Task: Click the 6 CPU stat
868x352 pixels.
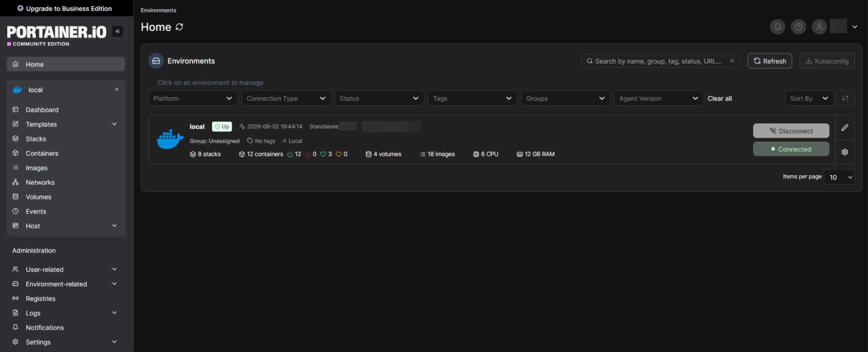Action: [x=486, y=154]
